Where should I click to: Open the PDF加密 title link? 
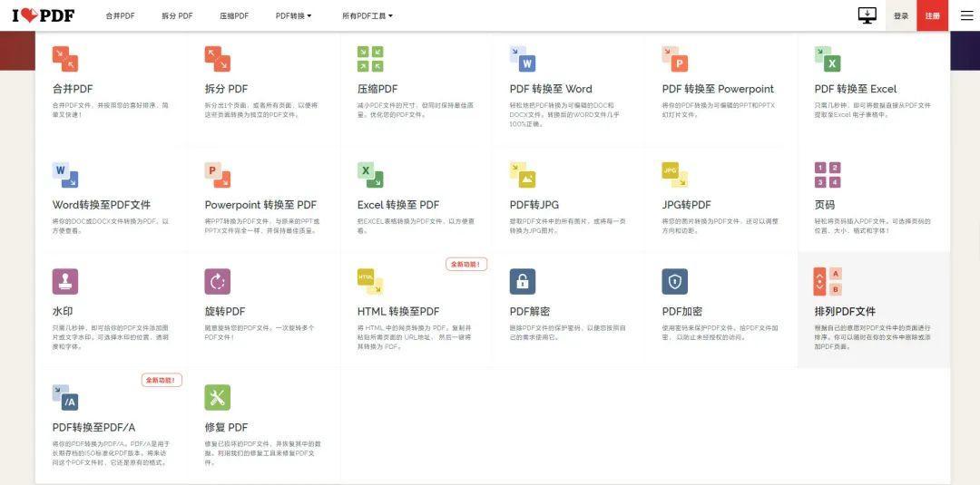[x=682, y=312]
